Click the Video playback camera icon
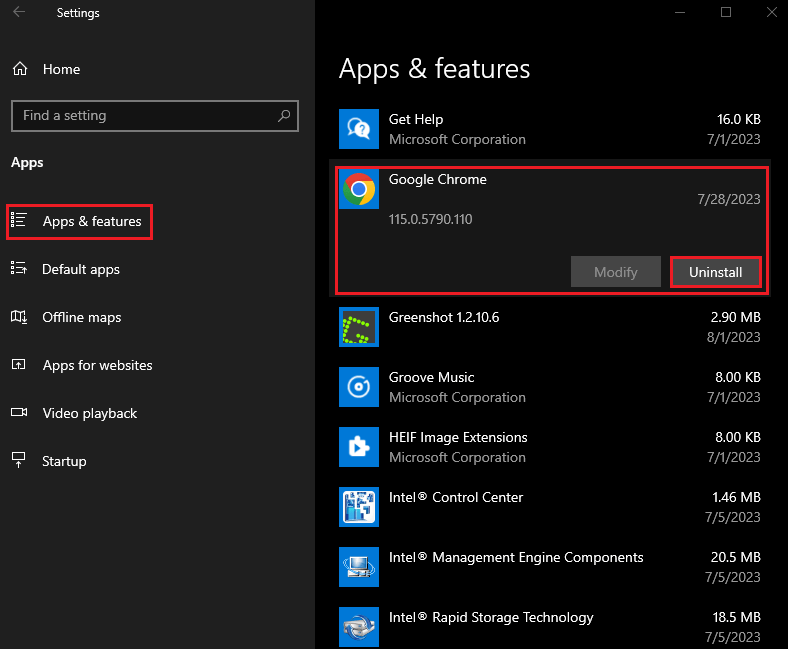The width and height of the screenshot is (788, 649). tap(19, 412)
